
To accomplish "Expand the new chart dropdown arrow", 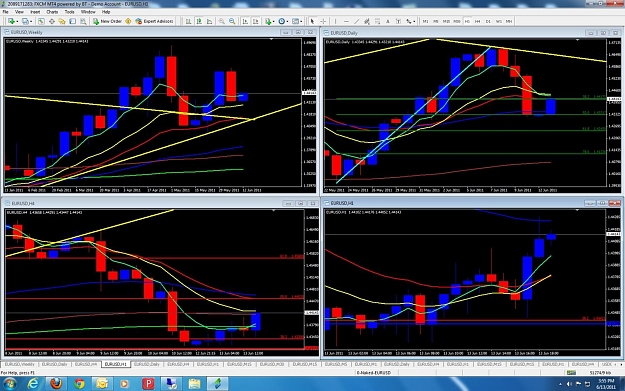I will [17, 22].
